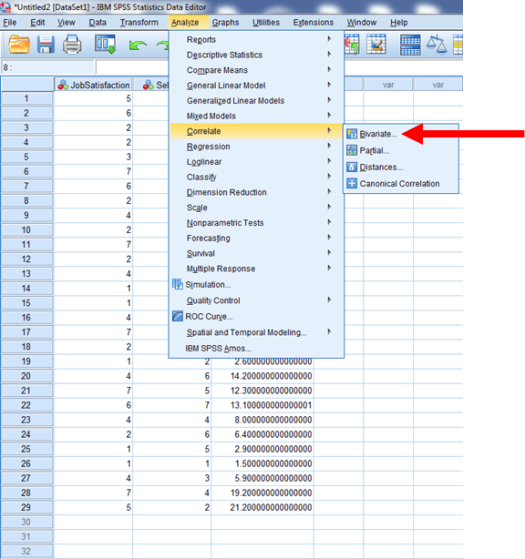Expand the Spatial and Temporal Modeling arrow
The image size is (525, 559).
tap(329, 332)
